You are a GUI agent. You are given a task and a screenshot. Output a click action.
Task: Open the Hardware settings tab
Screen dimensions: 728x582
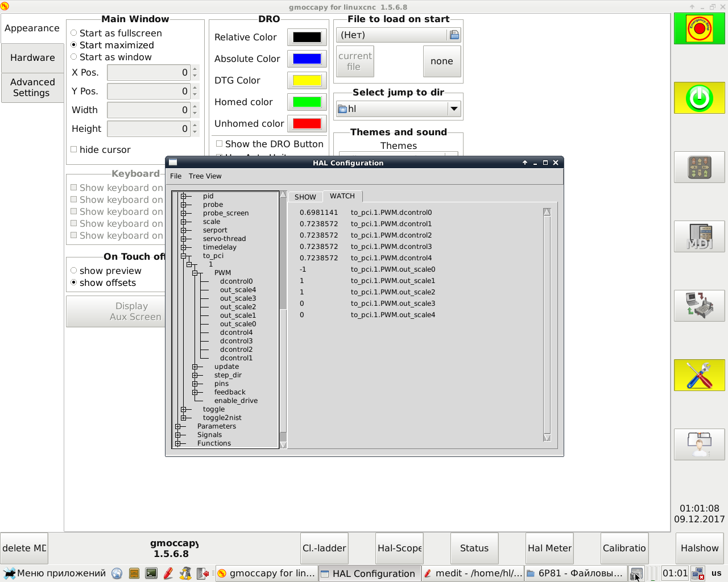point(32,57)
